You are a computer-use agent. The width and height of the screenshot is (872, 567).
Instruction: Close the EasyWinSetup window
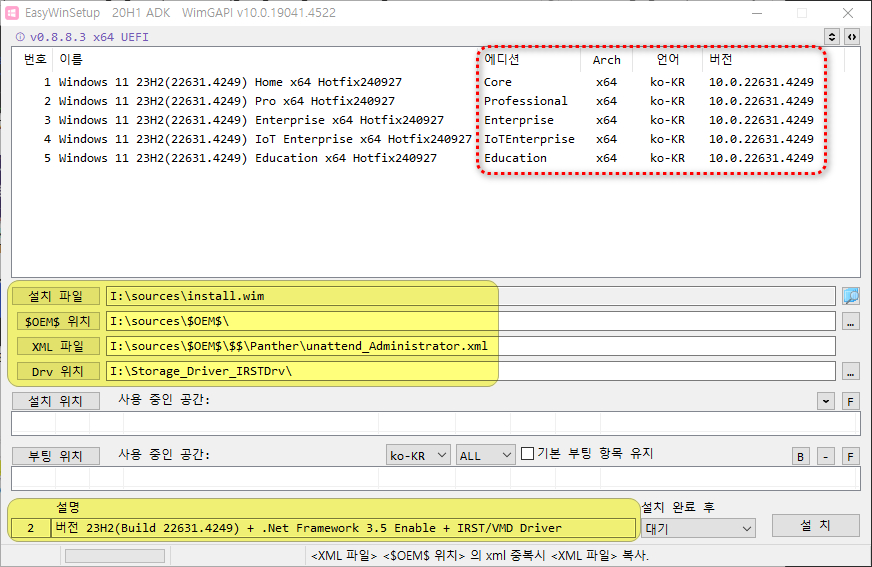[x=848, y=13]
